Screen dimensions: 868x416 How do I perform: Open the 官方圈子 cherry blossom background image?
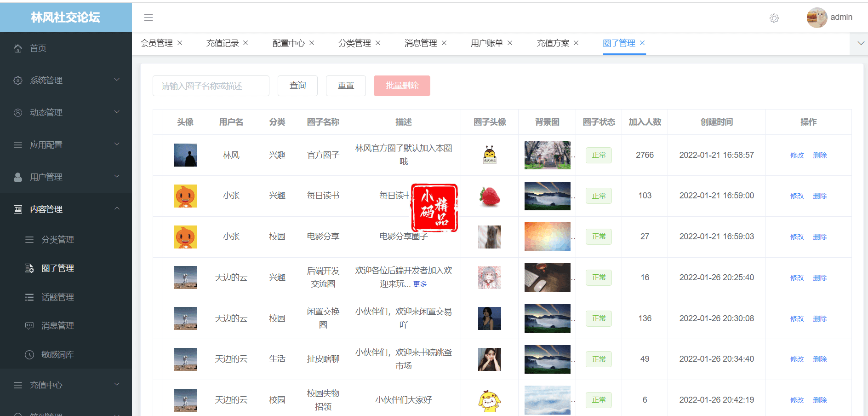tap(548, 155)
